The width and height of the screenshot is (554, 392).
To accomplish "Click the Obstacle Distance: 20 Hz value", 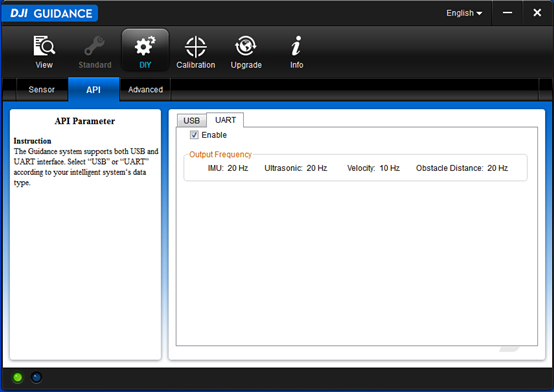I will 462,168.
